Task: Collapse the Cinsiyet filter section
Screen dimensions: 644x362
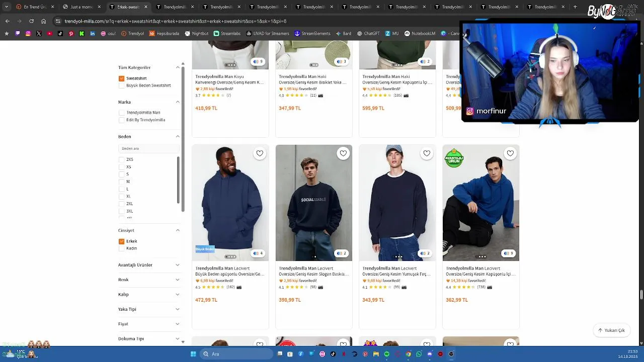Action: pos(178,230)
